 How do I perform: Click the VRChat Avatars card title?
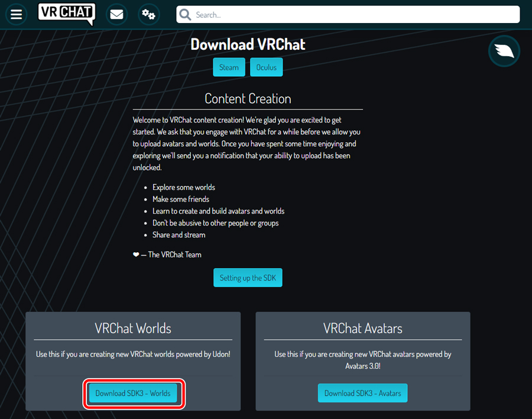[363, 328]
